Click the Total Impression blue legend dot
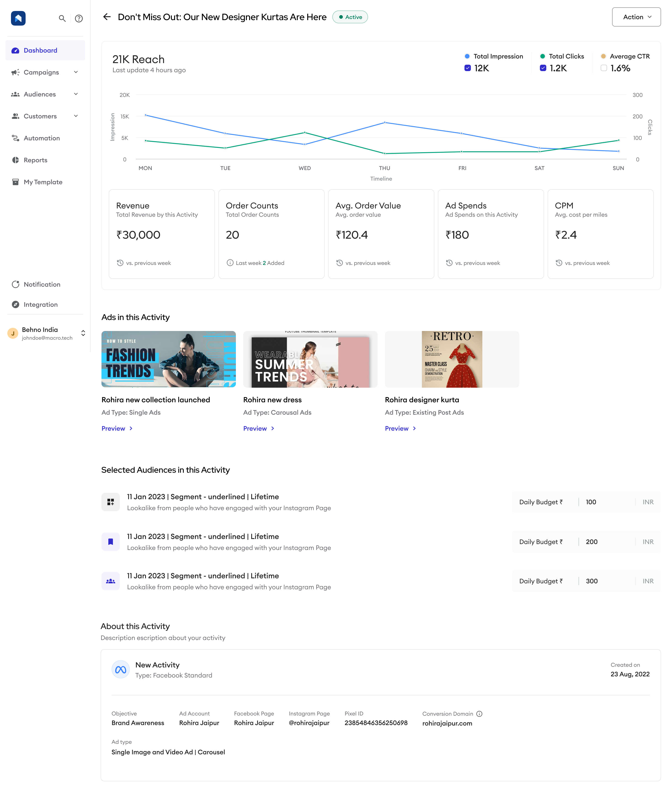 tap(467, 56)
